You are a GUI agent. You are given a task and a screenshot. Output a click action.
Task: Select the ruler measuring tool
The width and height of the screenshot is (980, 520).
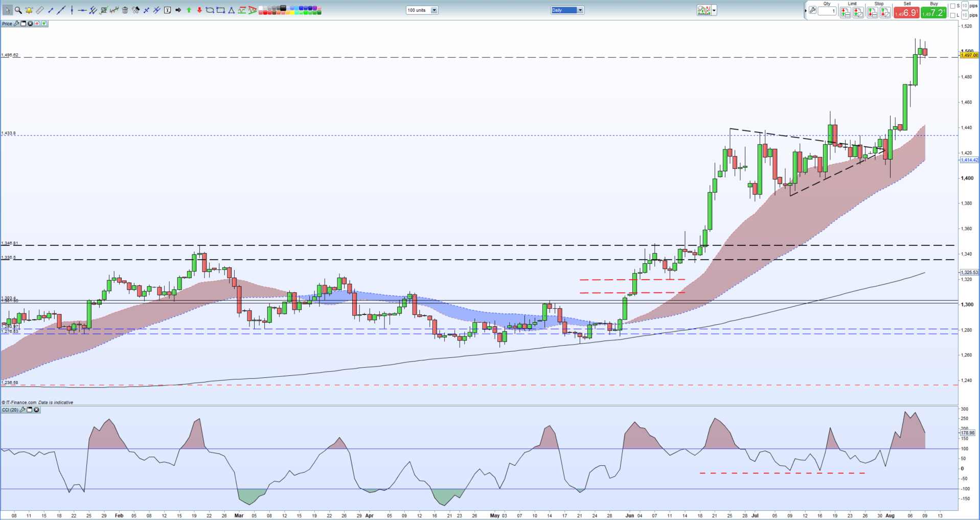point(40,10)
